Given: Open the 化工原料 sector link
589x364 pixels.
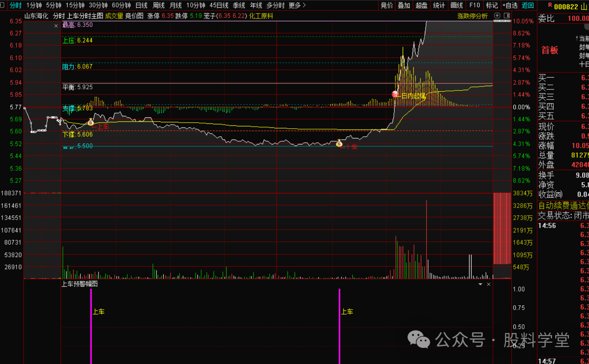Looking at the screenshot, I should 261,16.
